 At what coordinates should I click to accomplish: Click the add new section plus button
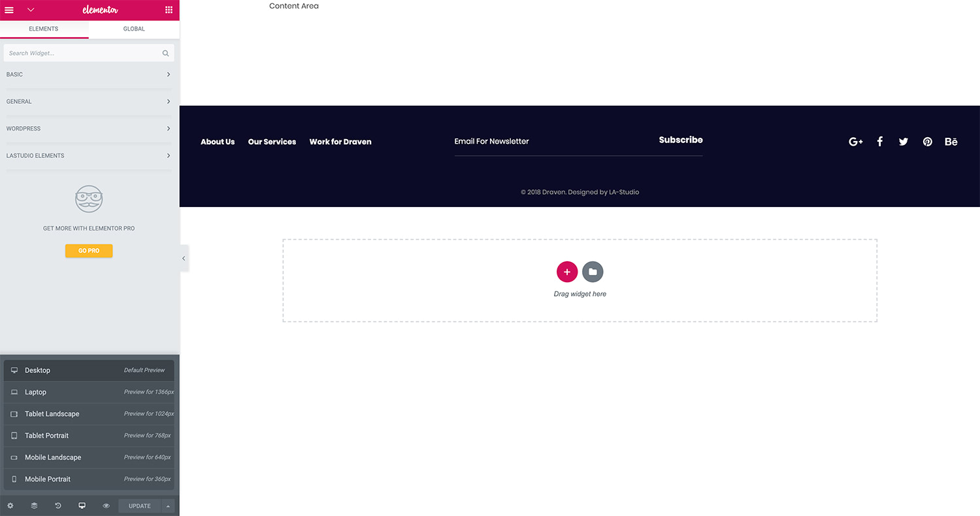[566, 272]
